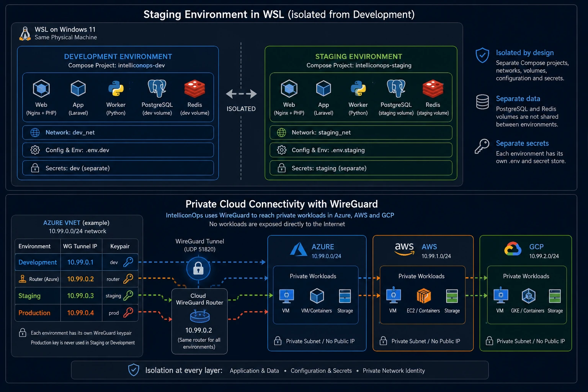The width and height of the screenshot is (588, 392).
Task: Click the lock icon beside Azure Private Subnet text
Action: tap(278, 341)
